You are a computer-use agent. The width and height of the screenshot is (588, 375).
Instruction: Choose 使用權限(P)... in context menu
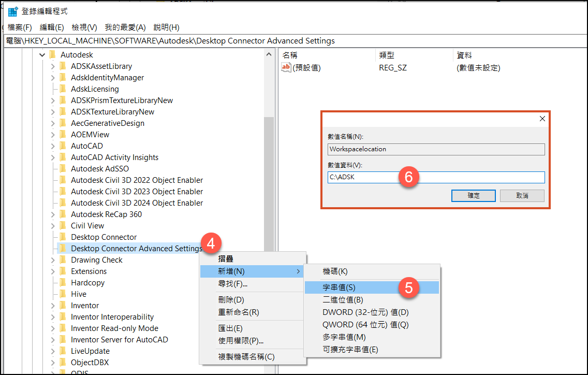tap(253, 341)
